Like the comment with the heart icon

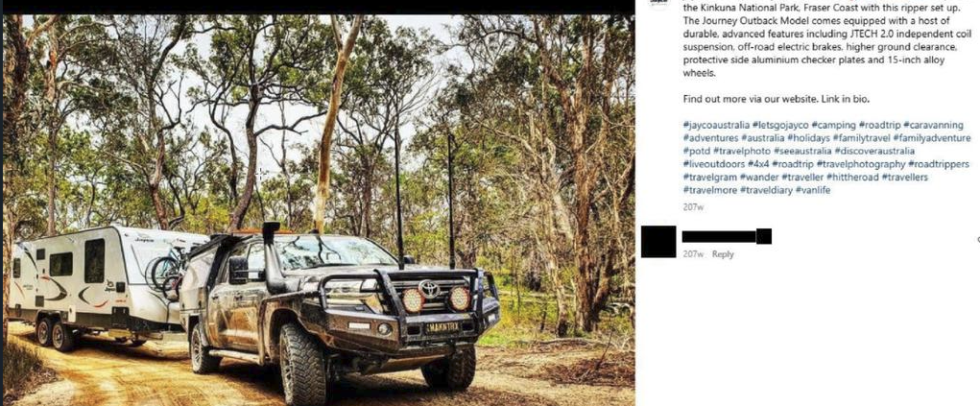click(977, 240)
